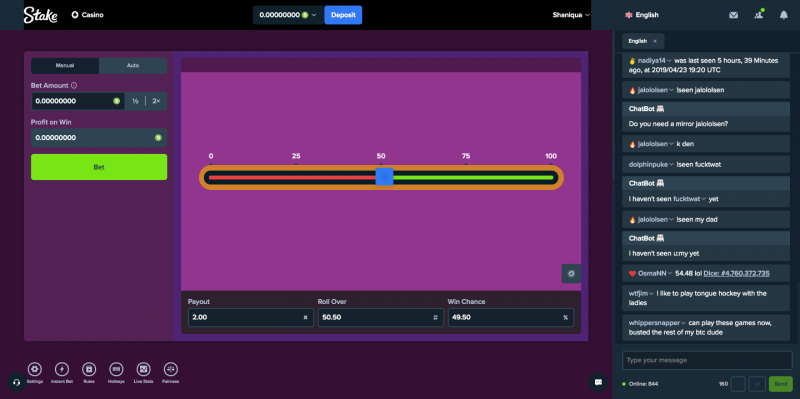Expand the Shaniqua account menu
Viewport: 800px width, 399px height.
(571, 15)
